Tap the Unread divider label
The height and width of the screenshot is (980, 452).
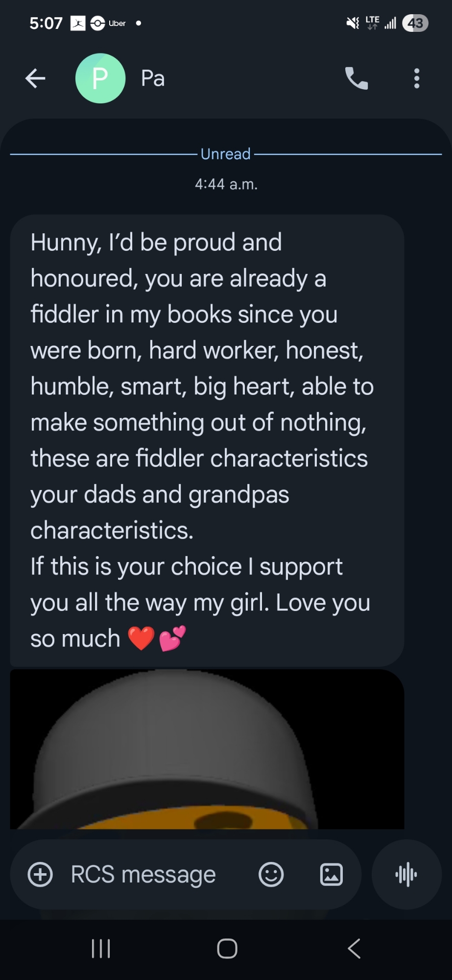pyautogui.click(x=226, y=154)
